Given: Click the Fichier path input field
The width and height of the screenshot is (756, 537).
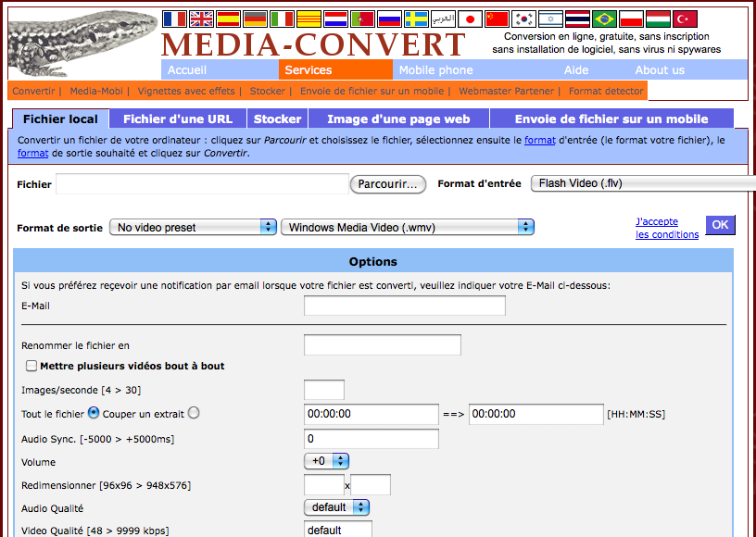Looking at the screenshot, I should [203, 184].
